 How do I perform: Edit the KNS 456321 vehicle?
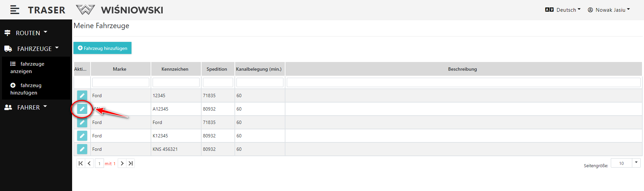coord(82,149)
